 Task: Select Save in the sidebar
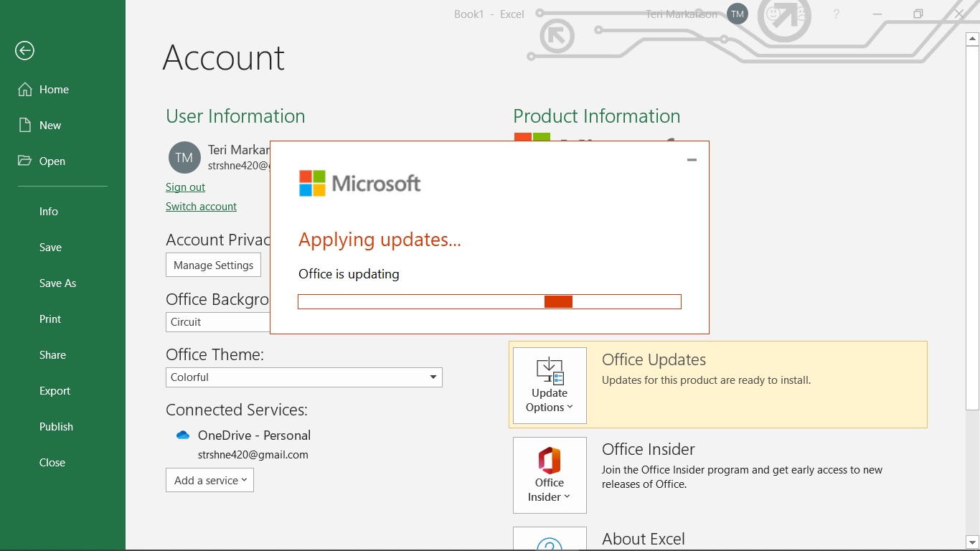pos(50,248)
